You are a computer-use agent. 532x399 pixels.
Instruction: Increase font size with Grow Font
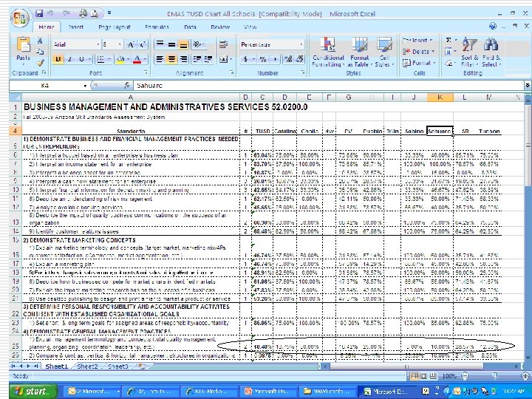(x=131, y=44)
